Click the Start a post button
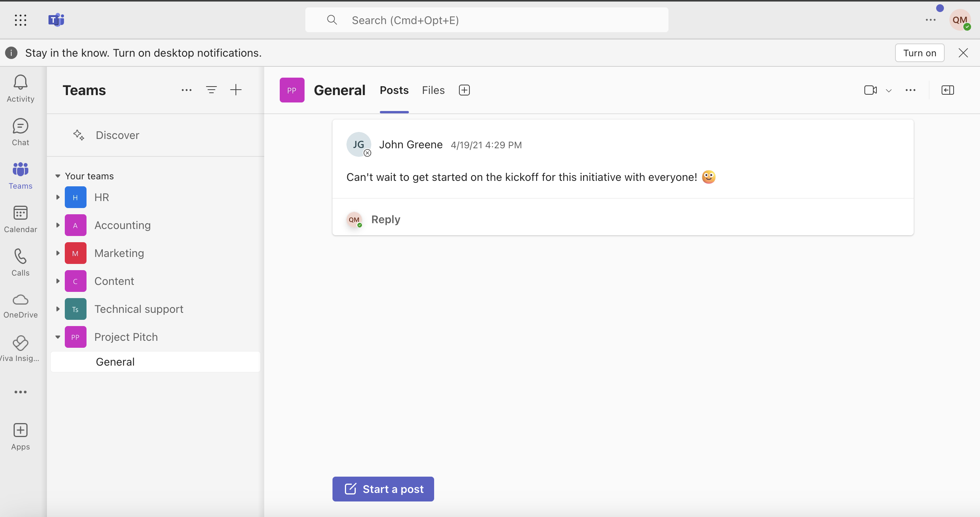Image resolution: width=980 pixels, height=517 pixels. pos(383,489)
